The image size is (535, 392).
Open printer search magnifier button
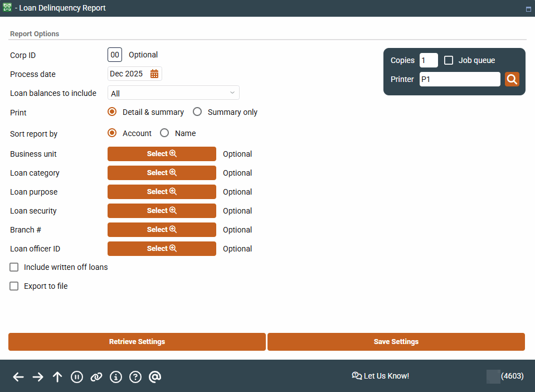(512, 79)
